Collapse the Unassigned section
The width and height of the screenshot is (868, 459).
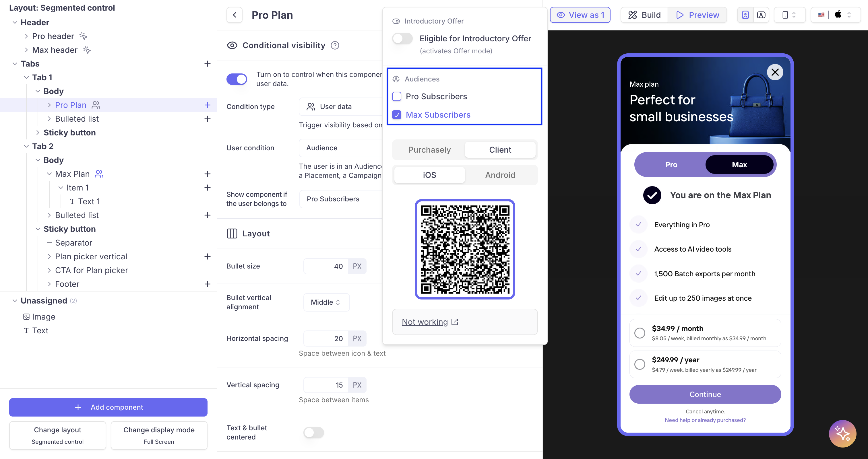[15, 300]
